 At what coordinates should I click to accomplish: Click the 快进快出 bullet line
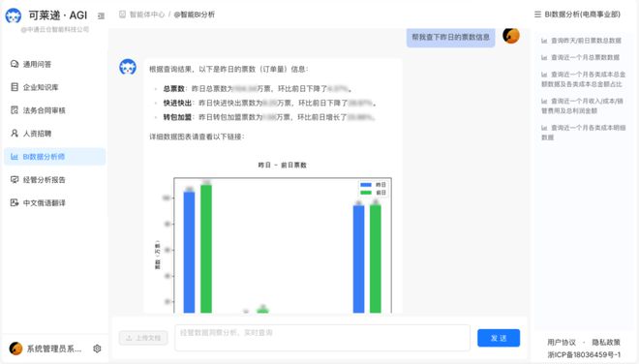pos(270,104)
